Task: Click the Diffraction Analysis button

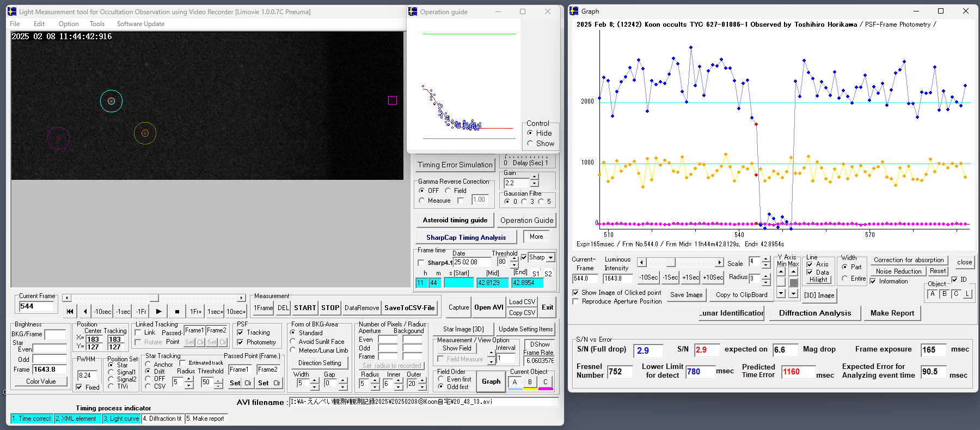Action: tap(814, 313)
